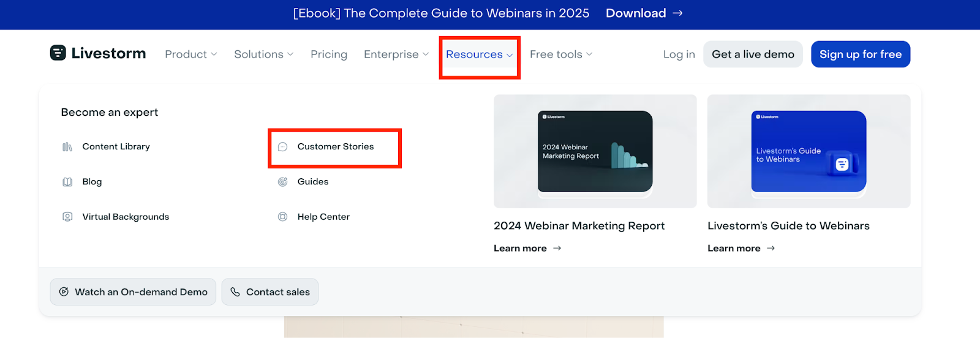The width and height of the screenshot is (980, 338).
Task: Click the arrow after the Webinar Report Learn more
Action: [x=557, y=248]
